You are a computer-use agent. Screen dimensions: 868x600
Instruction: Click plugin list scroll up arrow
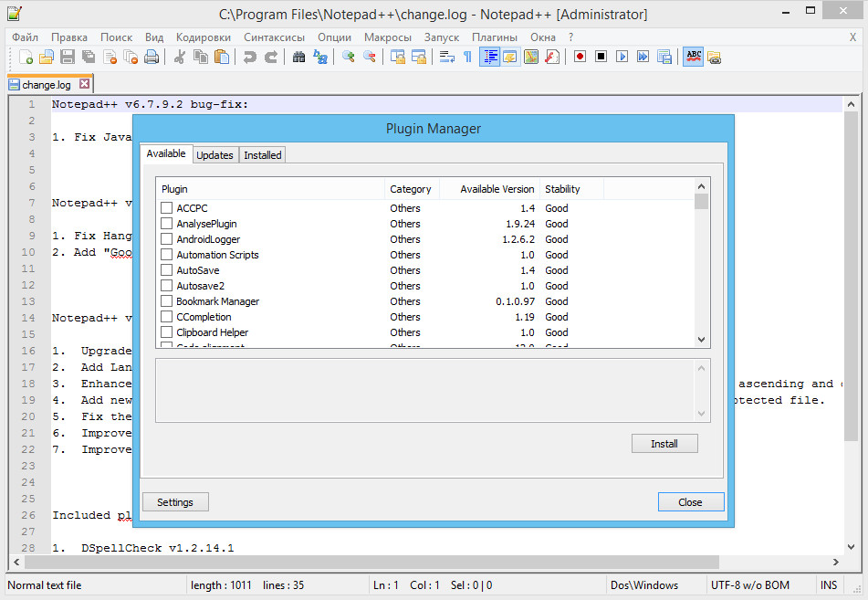pyautogui.click(x=701, y=186)
